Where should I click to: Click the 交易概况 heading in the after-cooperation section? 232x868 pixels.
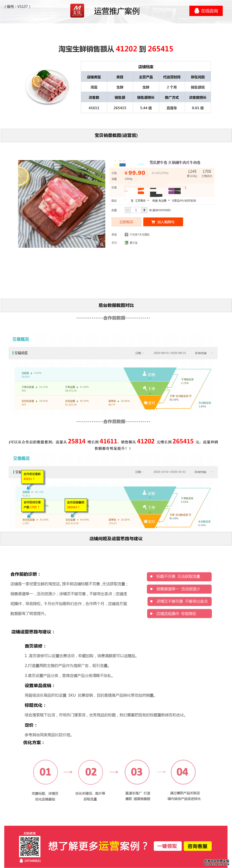[21, 458]
